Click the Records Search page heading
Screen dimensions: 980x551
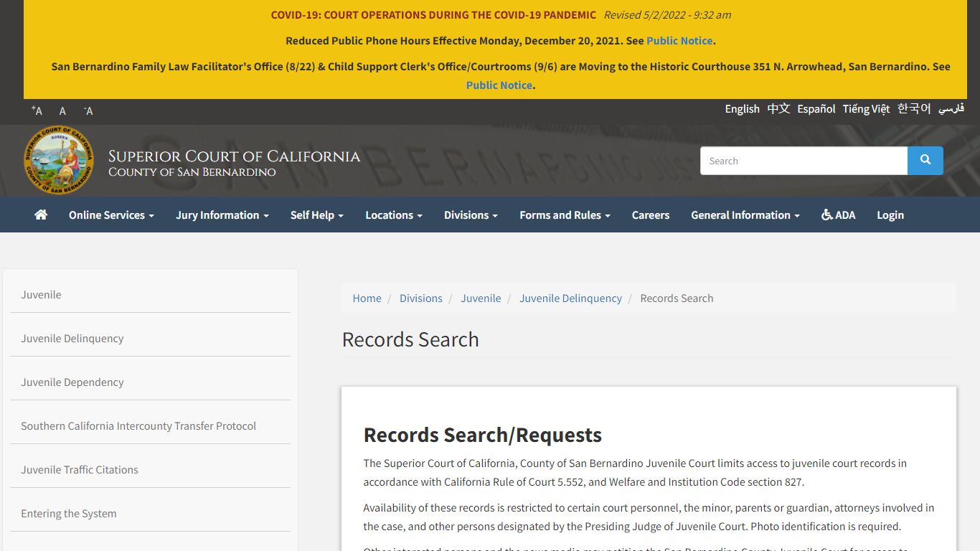(x=410, y=339)
